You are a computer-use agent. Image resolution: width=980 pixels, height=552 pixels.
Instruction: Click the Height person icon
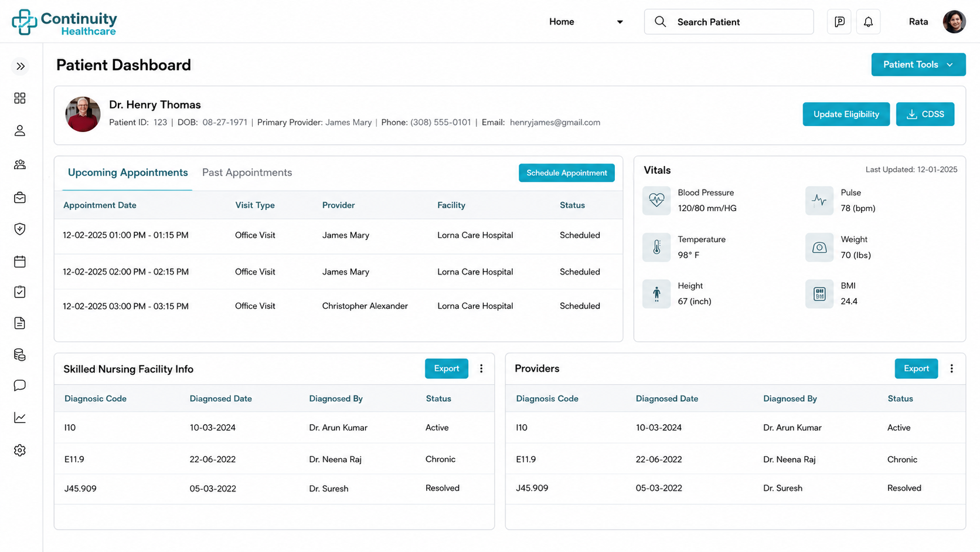(656, 294)
